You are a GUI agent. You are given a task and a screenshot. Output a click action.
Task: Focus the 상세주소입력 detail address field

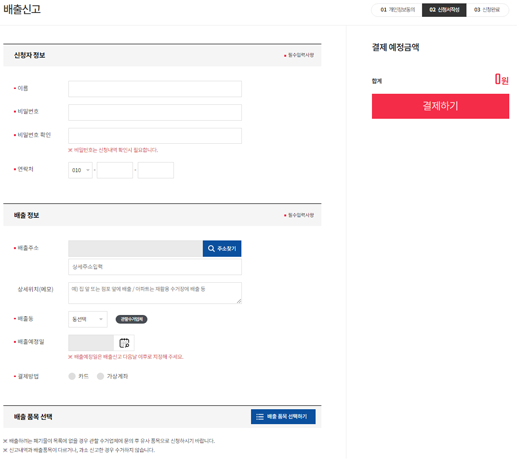click(155, 267)
